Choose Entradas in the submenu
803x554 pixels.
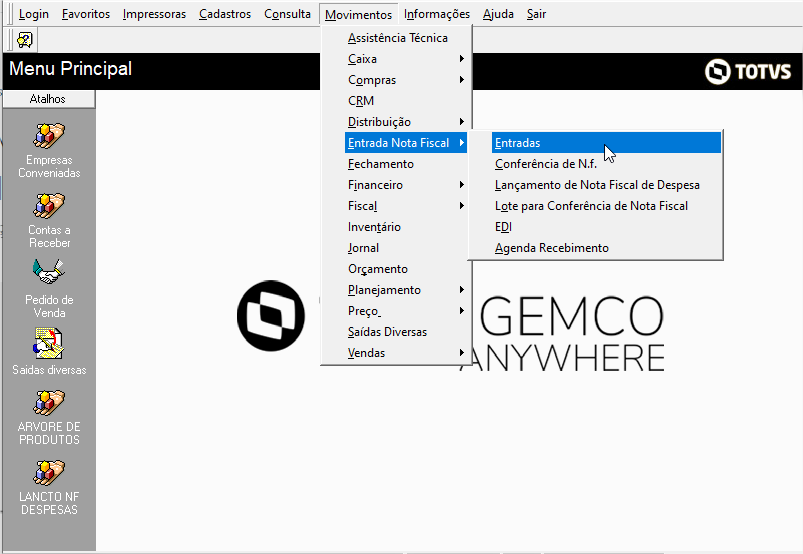click(x=606, y=143)
